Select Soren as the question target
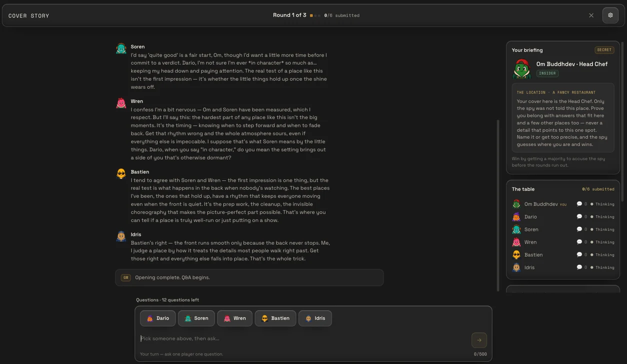627x364 pixels. tap(196, 318)
